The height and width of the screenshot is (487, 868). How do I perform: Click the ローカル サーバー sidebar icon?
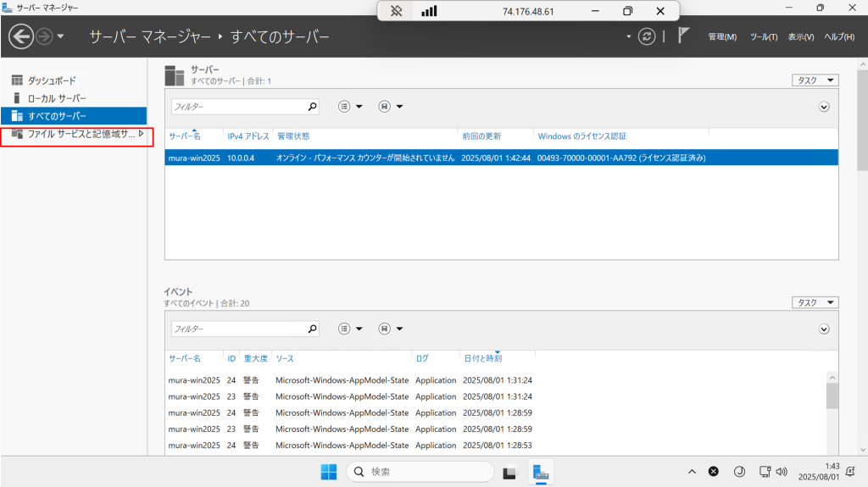[x=17, y=98]
